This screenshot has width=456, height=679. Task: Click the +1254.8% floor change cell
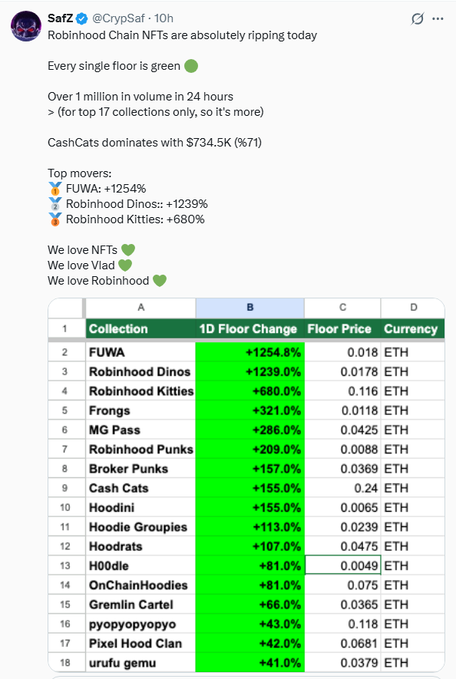[x=250, y=352]
